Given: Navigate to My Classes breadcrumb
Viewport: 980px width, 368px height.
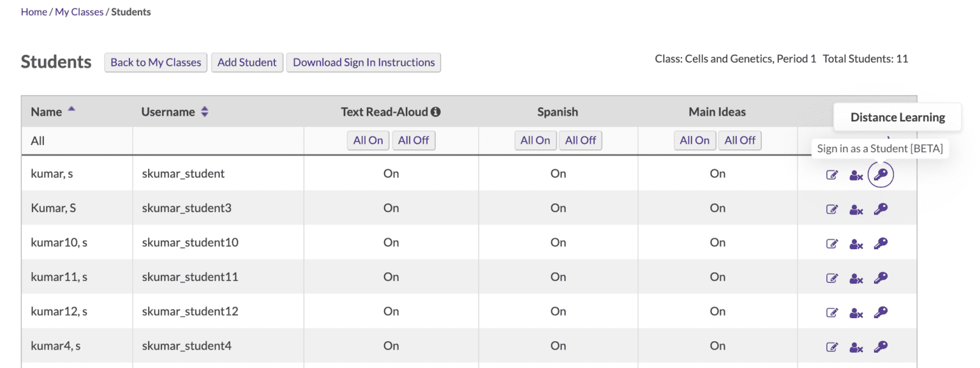Looking at the screenshot, I should pos(79,11).
